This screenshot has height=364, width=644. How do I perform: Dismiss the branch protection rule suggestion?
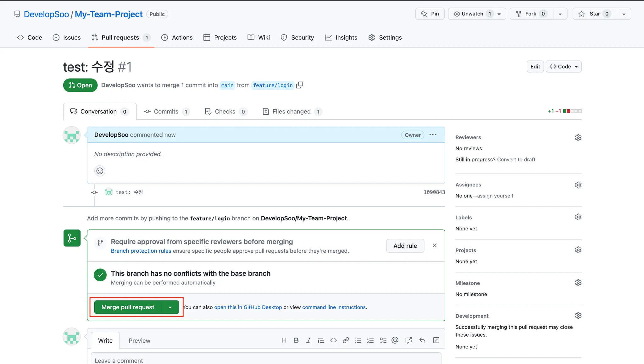click(x=435, y=245)
